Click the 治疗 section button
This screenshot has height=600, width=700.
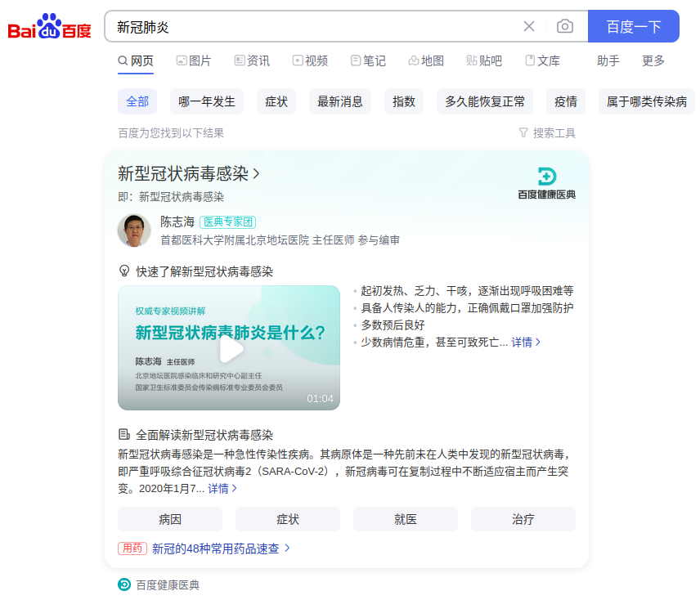(x=523, y=519)
